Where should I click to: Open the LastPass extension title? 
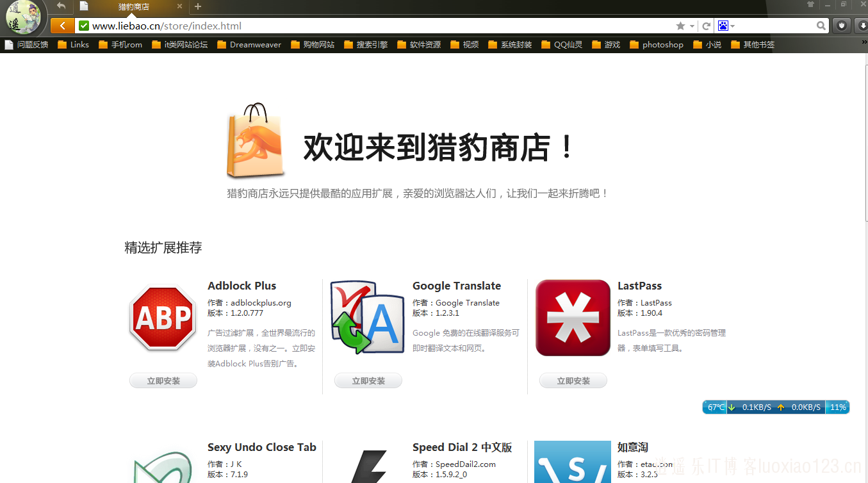tap(639, 286)
